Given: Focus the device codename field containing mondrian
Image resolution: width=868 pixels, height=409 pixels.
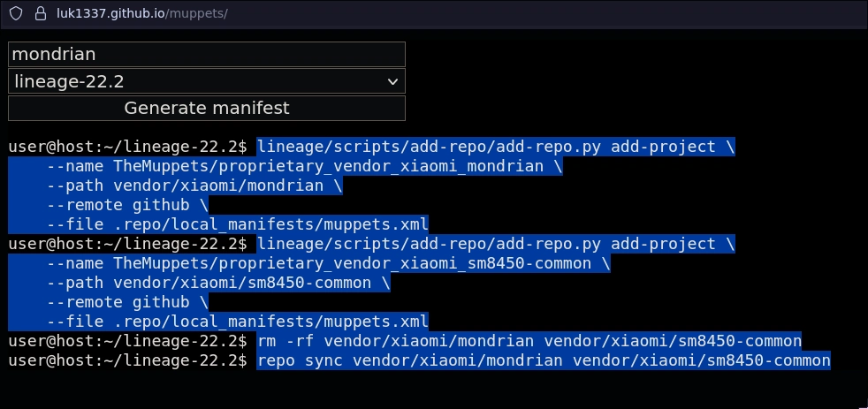Looking at the screenshot, I should point(206,55).
